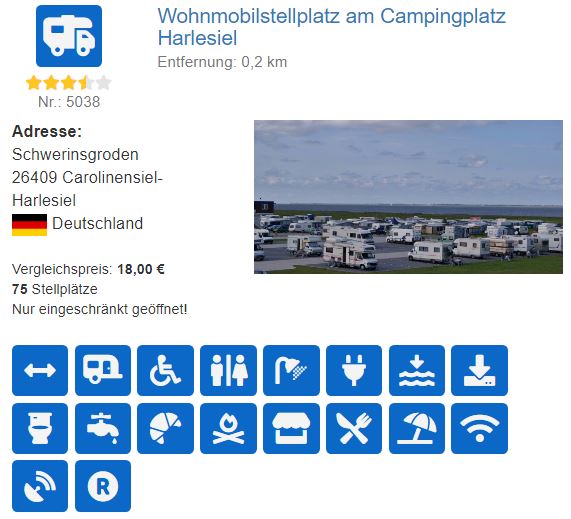571x519 pixels.
Task: Click the beach umbrella icon
Action: (417, 428)
